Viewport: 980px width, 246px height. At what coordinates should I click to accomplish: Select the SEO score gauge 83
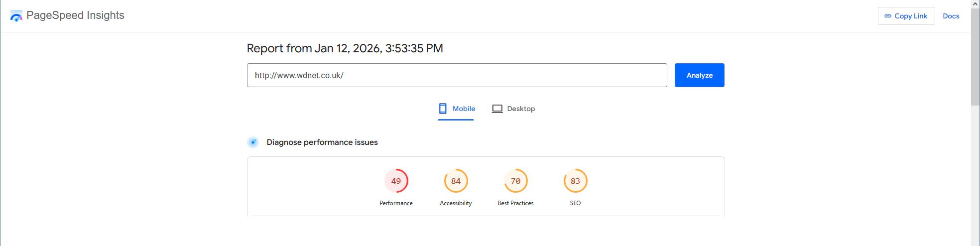[x=576, y=181]
